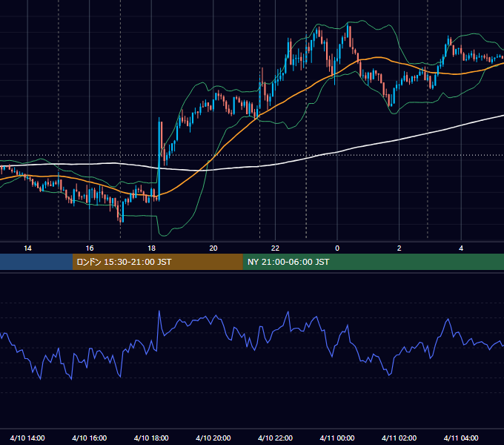Viewport: 504px width, 445px height.
Task: Click the 4/10 20:00 time label
Action: [213, 438]
